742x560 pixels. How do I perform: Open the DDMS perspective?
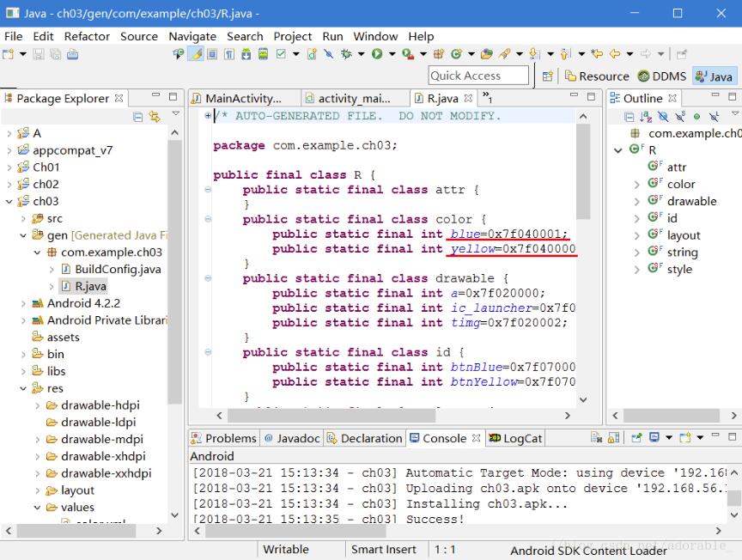tap(661, 76)
